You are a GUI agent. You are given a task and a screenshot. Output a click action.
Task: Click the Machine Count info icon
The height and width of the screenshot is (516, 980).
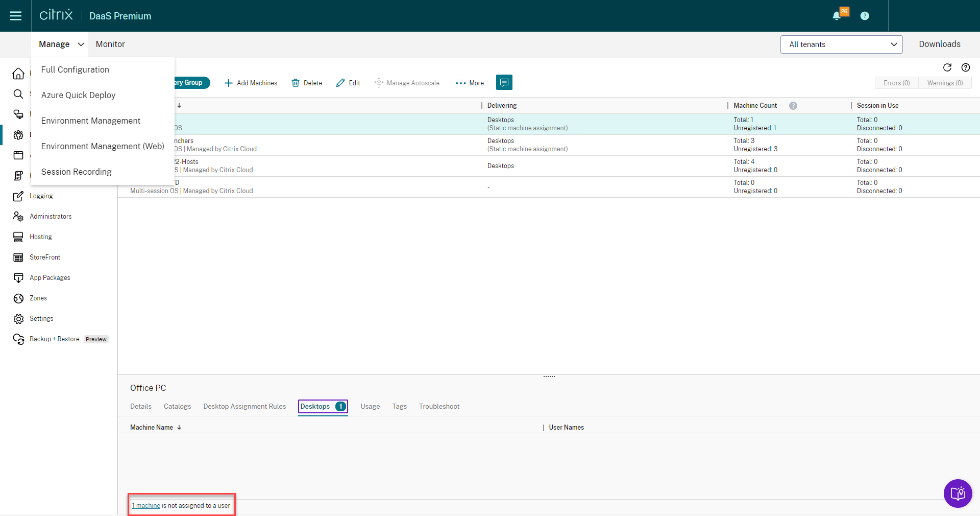[x=793, y=106]
